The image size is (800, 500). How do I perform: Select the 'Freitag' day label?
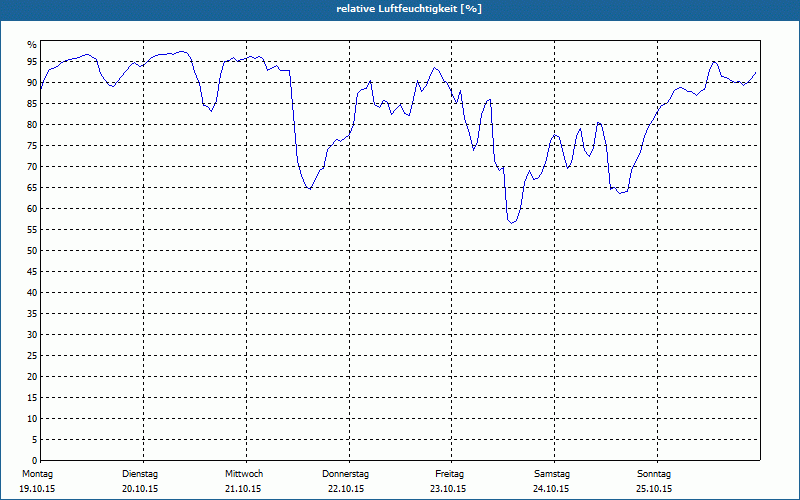(x=449, y=474)
